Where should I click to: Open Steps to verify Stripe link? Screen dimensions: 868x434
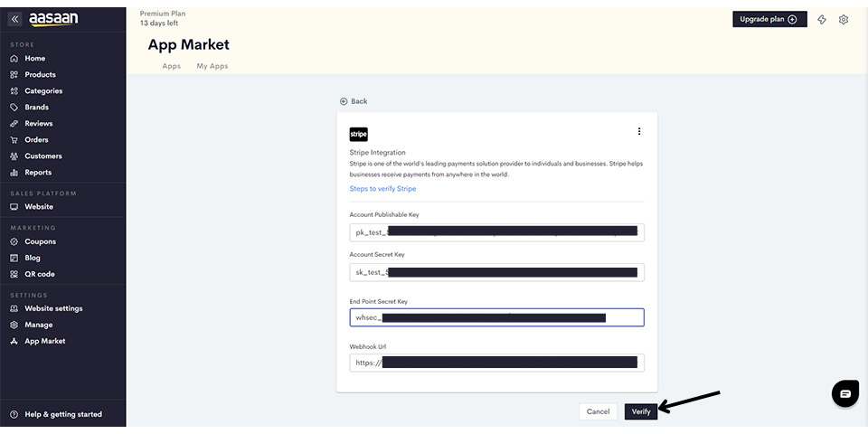pyautogui.click(x=382, y=189)
